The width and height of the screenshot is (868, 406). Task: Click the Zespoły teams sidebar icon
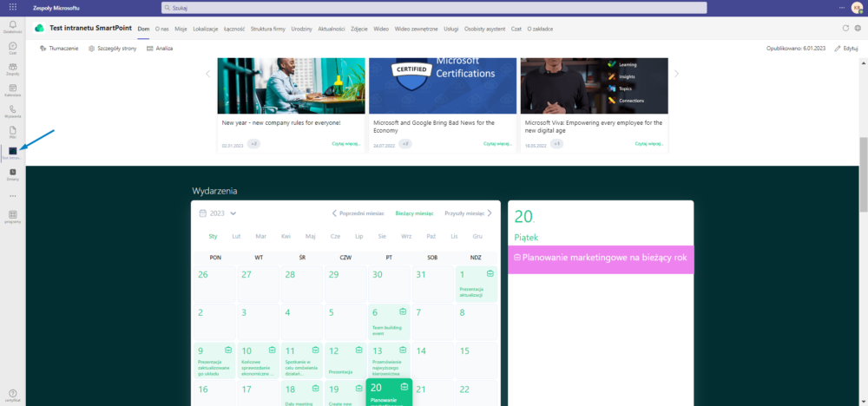(x=12, y=68)
